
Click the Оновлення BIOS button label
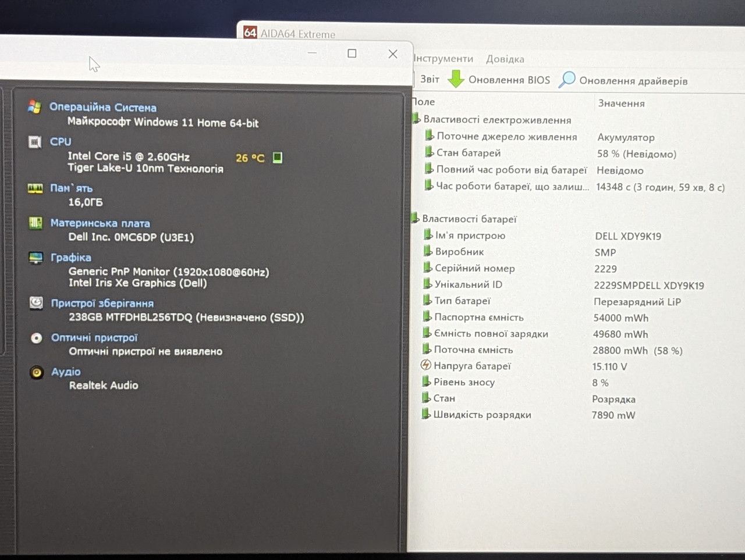pyautogui.click(x=509, y=80)
